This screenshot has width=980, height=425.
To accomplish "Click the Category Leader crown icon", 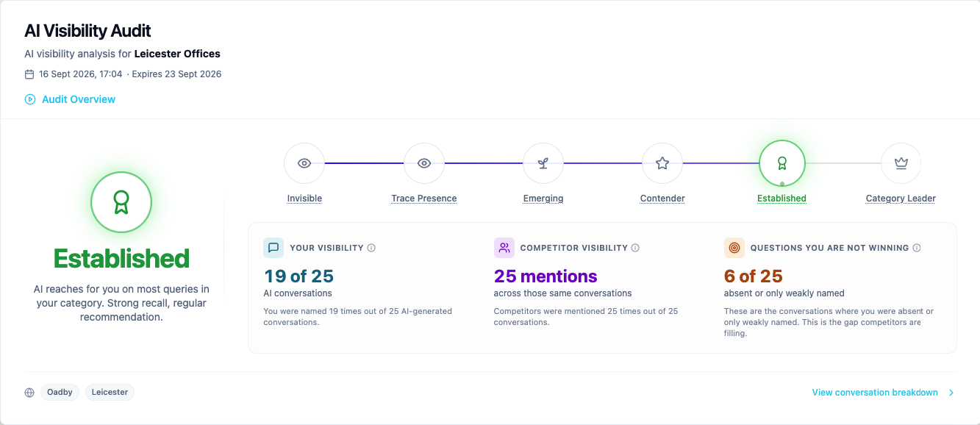I will pyautogui.click(x=901, y=163).
